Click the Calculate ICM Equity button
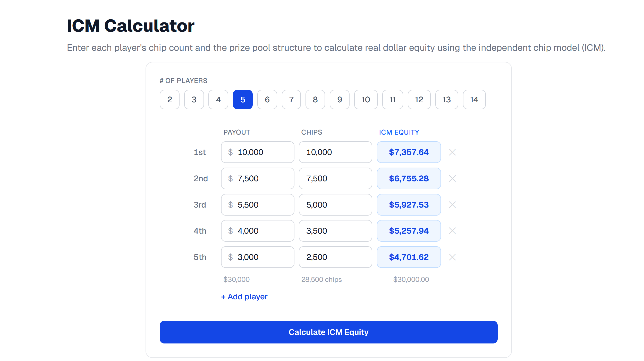Image resolution: width=644 pixels, height=361 pixels. pyautogui.click(x=328, y=332)
